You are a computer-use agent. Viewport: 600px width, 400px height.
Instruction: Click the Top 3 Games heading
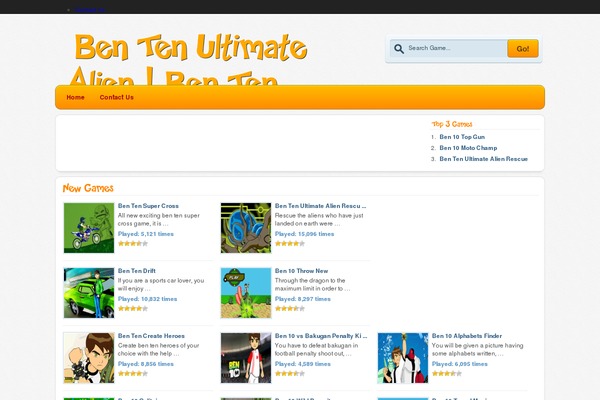click(452, 124)
